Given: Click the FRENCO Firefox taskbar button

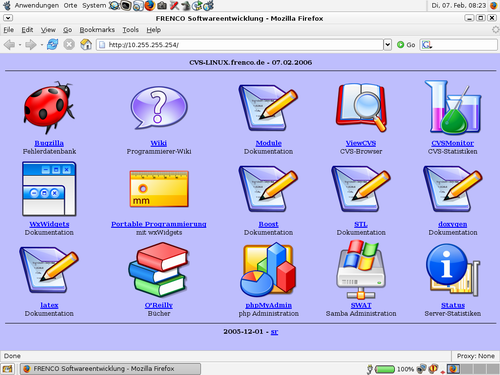Looking at the screenshot, I should point(110,369).
